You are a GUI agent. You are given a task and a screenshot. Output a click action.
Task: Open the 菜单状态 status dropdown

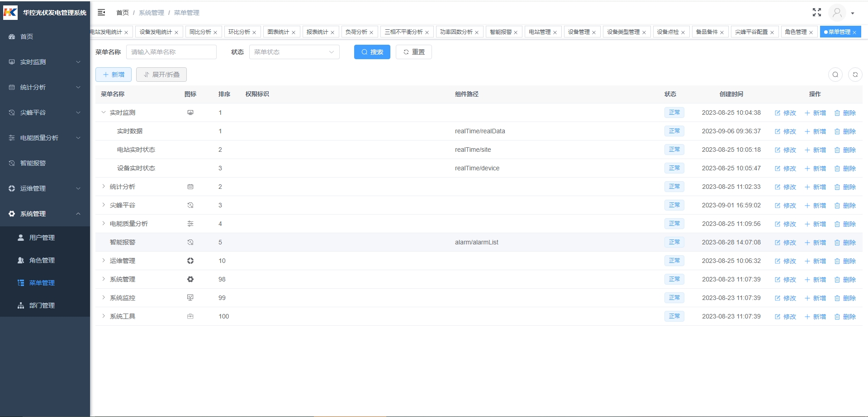(294, 52)
